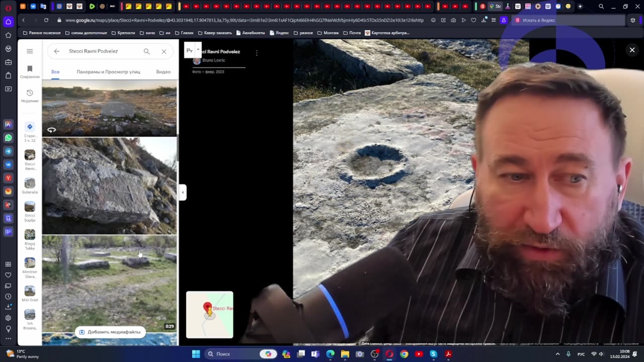Open the Stecci Ravni minimap
644x362 pixels.
tap(209, 314)
